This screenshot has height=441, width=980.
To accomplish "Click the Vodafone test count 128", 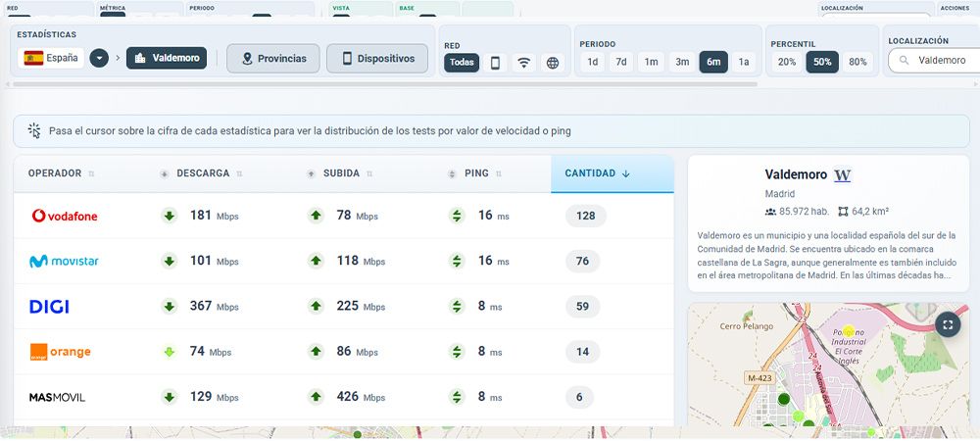I will click(x=586, y=216).
